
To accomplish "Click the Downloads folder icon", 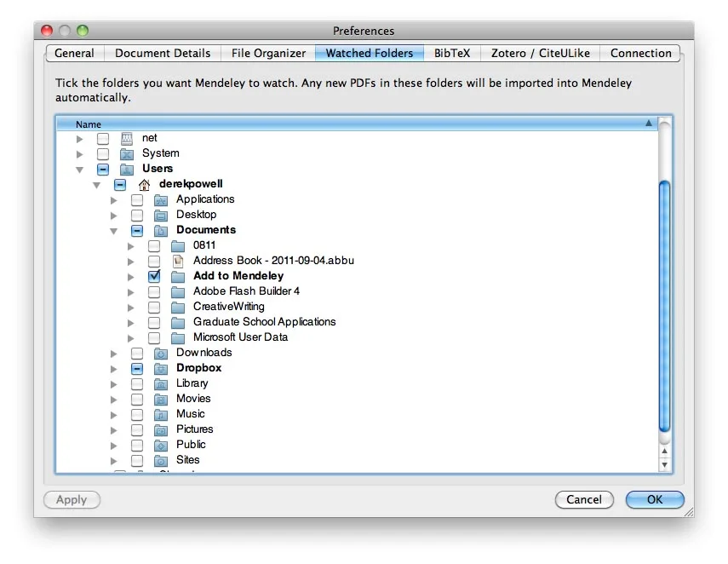I will [x=161, y=353].
